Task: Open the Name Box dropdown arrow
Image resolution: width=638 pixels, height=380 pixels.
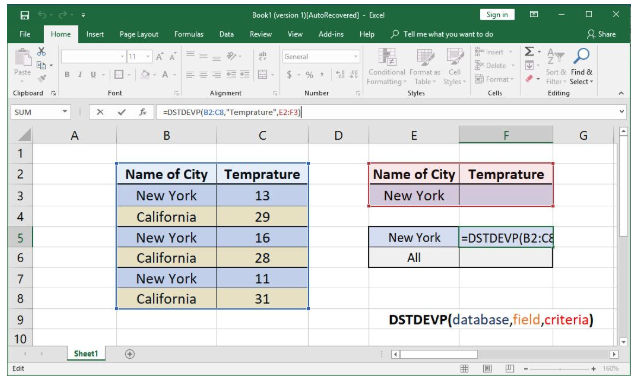Action: click(65, 112)
